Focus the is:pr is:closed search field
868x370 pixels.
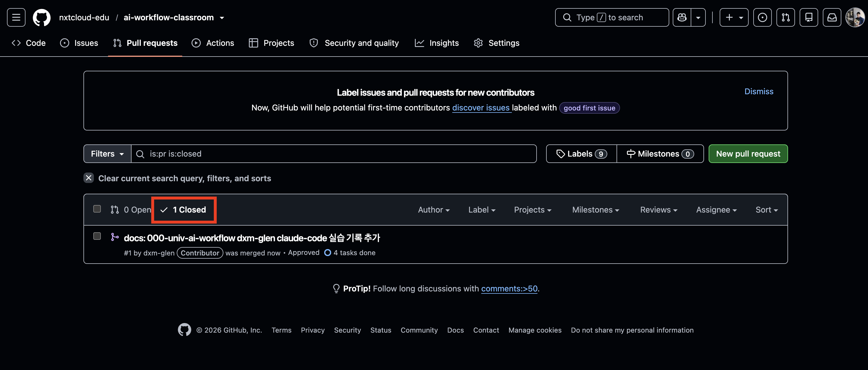pos(333,154)
